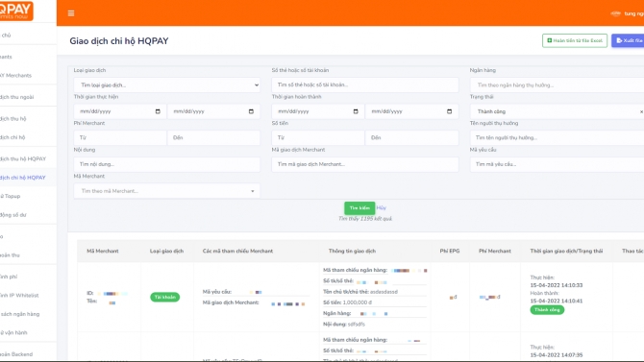Focus the Ngân hàng search field
The image size is (644, 362).
[x=557, y=84]
